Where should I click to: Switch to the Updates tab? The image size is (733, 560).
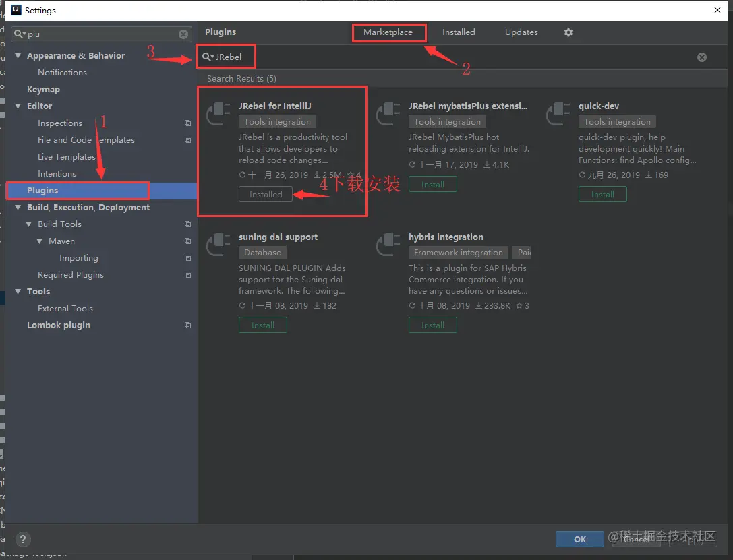[521, 32]
